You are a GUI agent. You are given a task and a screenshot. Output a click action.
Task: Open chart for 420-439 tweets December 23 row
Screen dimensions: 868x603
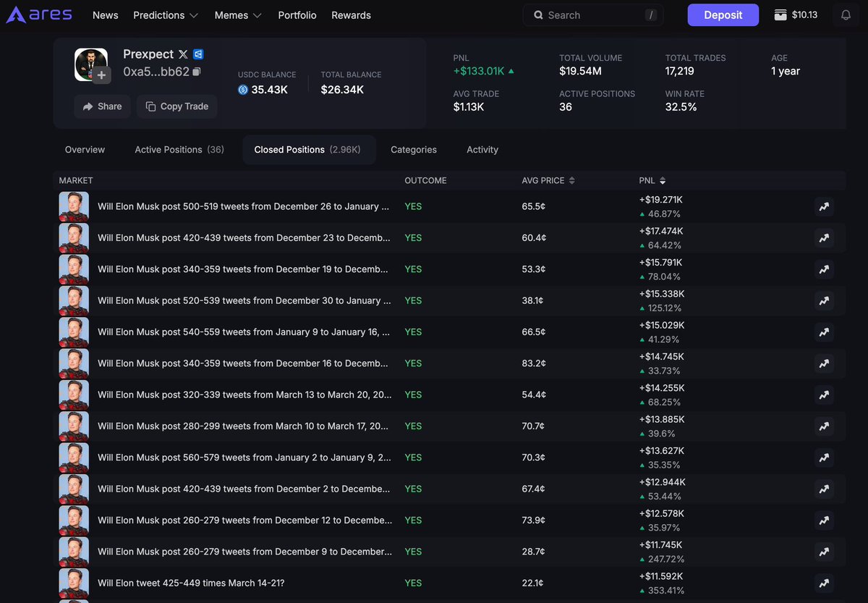point(824,238)
